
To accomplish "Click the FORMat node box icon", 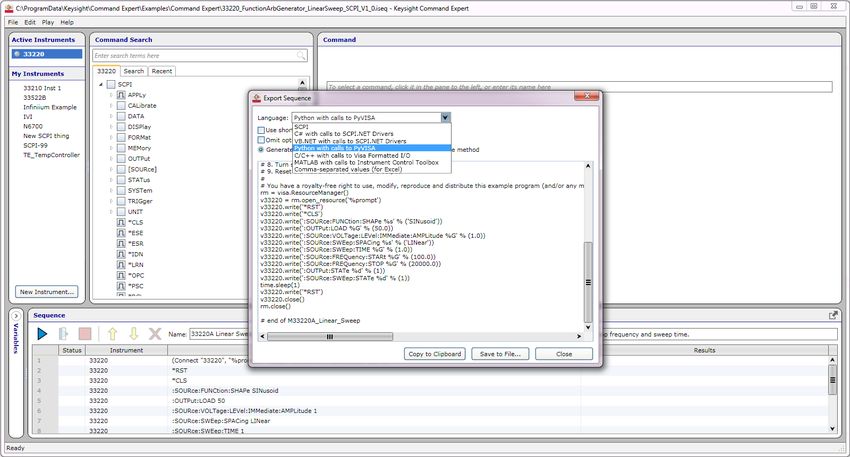I will coord(121,137).
